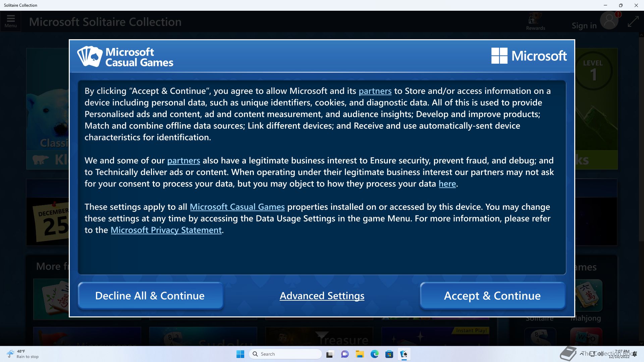Open the Windows Start button
This screenshot has height=362, width=644.
(x=240, y=354)
